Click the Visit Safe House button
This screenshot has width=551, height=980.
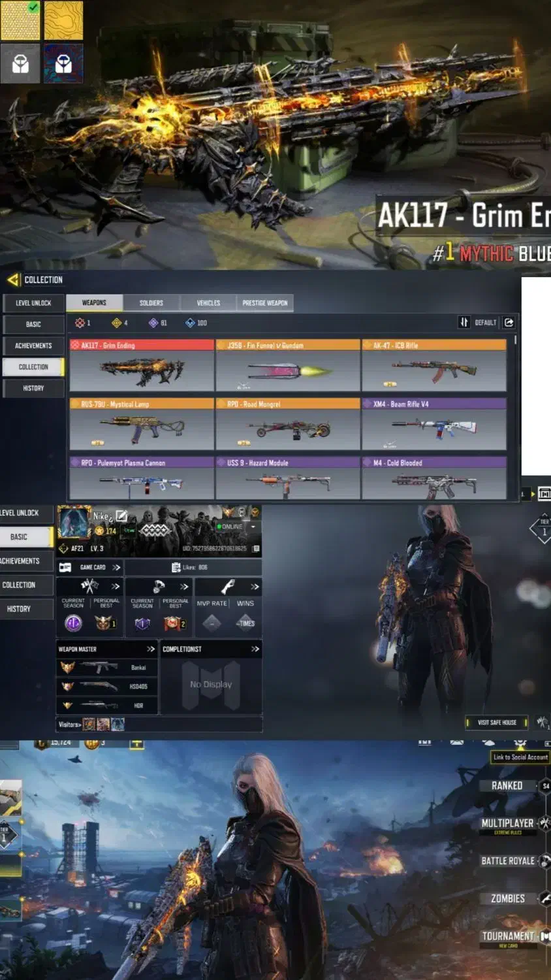click(497, 722)
